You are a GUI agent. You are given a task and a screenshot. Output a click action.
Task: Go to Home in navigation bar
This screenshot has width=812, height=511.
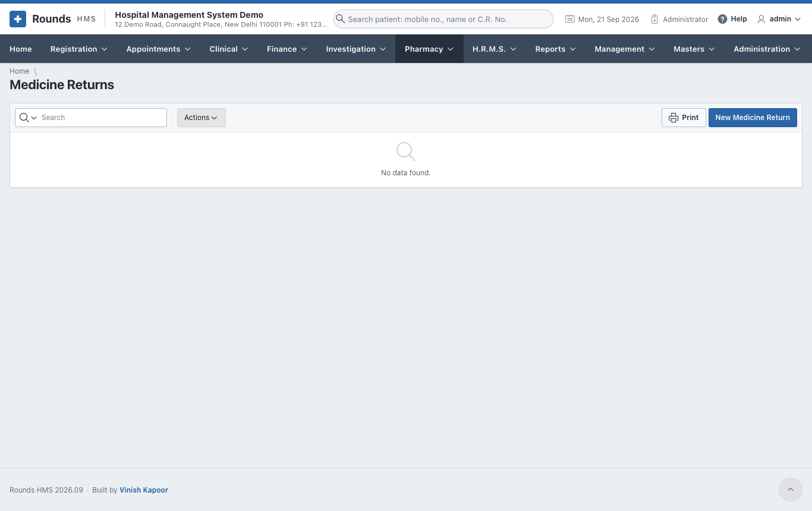[21, 49]
